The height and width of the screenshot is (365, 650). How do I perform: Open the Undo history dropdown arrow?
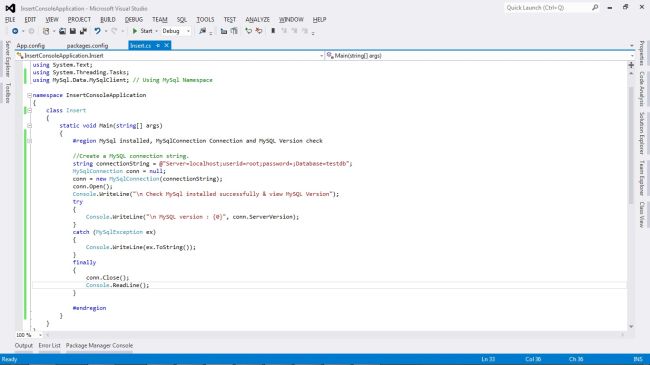coord(106,31)
